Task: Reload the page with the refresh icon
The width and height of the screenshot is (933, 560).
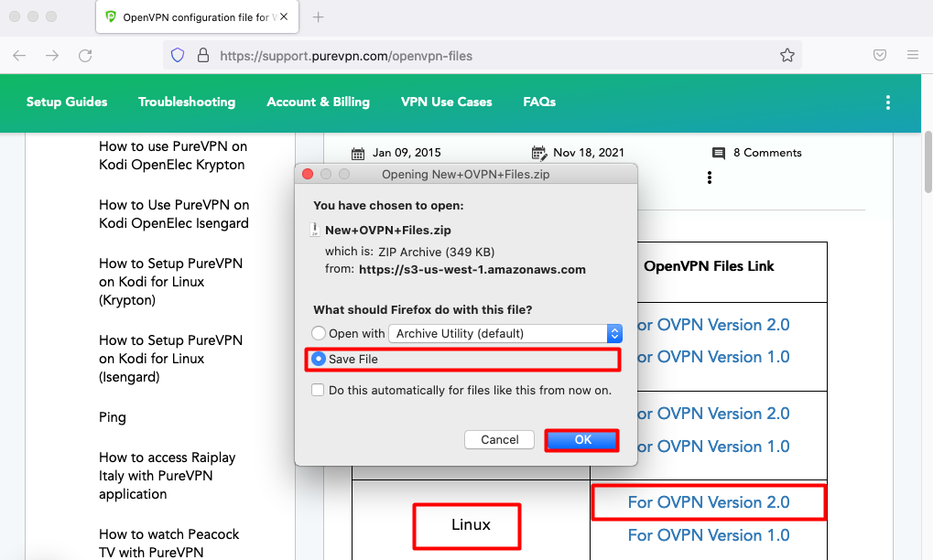Action: pos(85,55)
